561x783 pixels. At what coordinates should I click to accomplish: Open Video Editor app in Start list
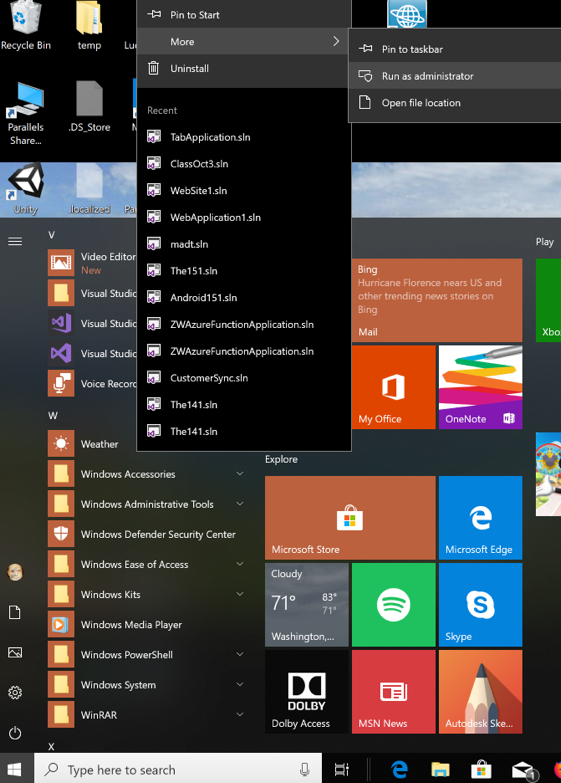[92, 263]
